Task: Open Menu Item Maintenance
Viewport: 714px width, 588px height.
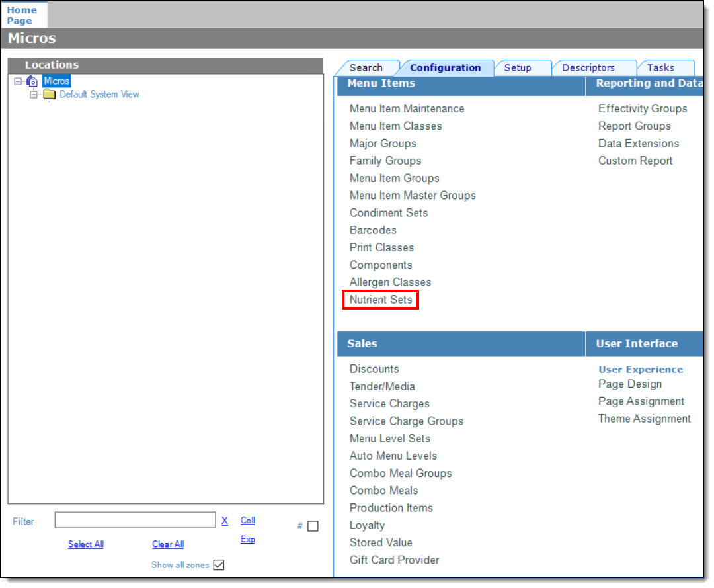Action: click(x=407, y=109)
